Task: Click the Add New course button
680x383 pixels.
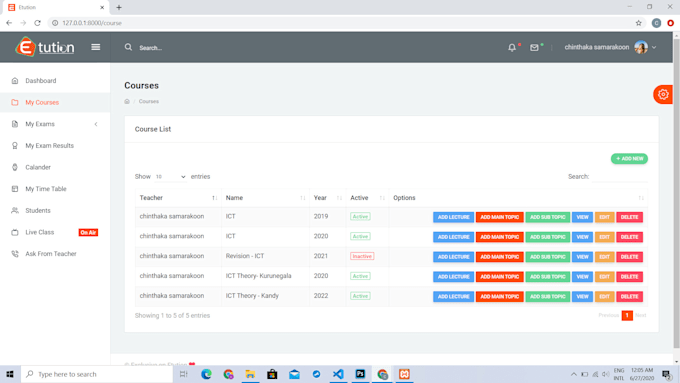Action: [x=629, y=159]
